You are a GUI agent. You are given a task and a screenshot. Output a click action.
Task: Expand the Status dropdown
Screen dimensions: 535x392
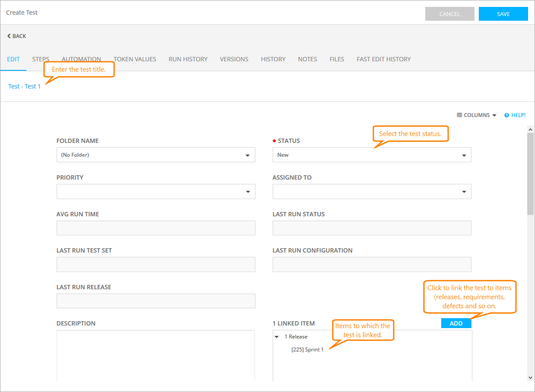pos(372,155)
